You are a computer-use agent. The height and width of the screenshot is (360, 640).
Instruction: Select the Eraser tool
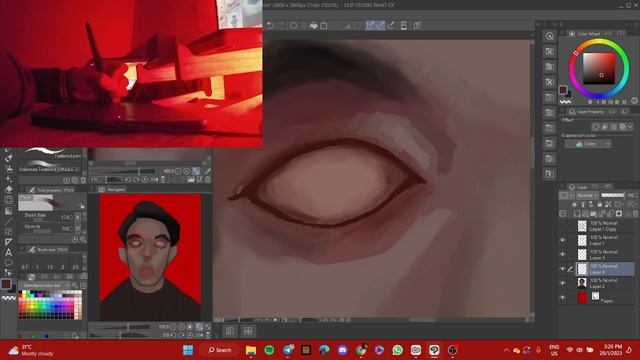[x=8, y=189]
